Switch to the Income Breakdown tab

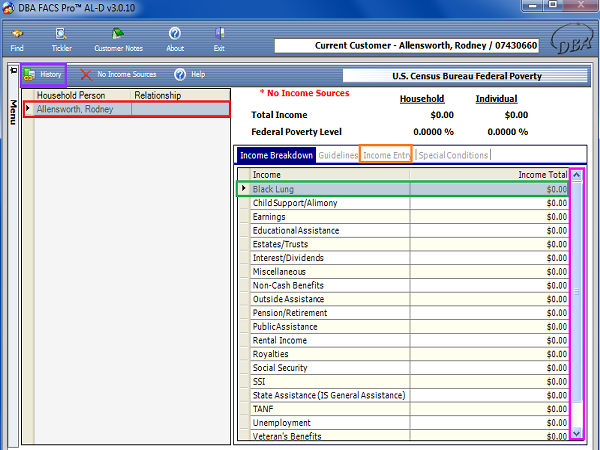pyautogui.click(x=276, y=155)
